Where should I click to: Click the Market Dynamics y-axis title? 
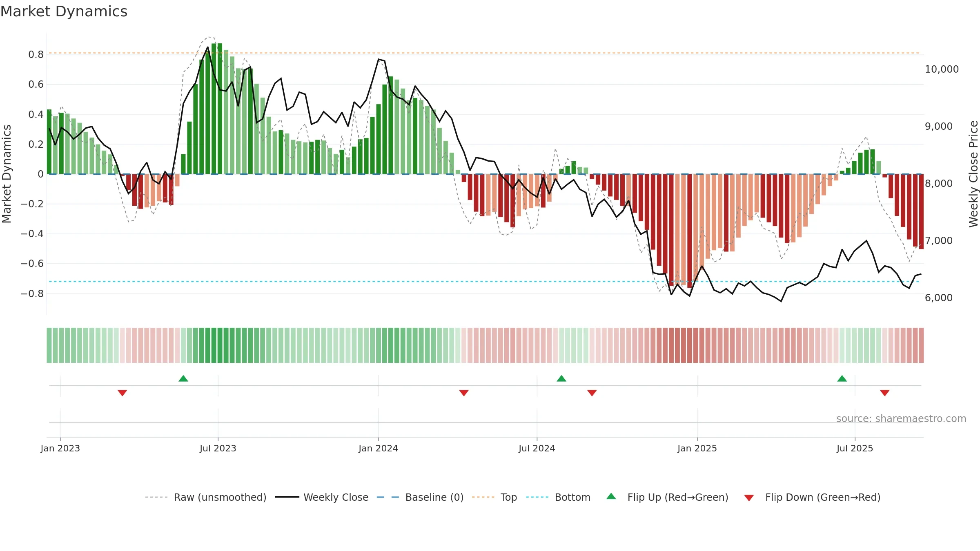point(7,174)
